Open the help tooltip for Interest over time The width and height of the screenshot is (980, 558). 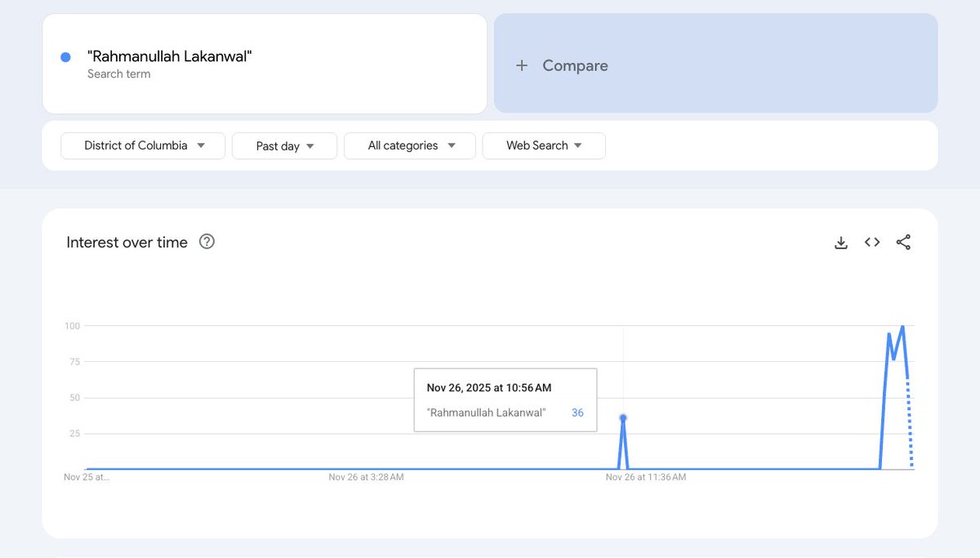(x=207, y=241)
